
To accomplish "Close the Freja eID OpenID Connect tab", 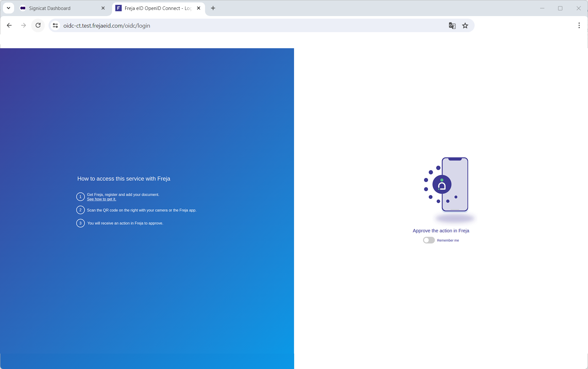I will point(198,8).
